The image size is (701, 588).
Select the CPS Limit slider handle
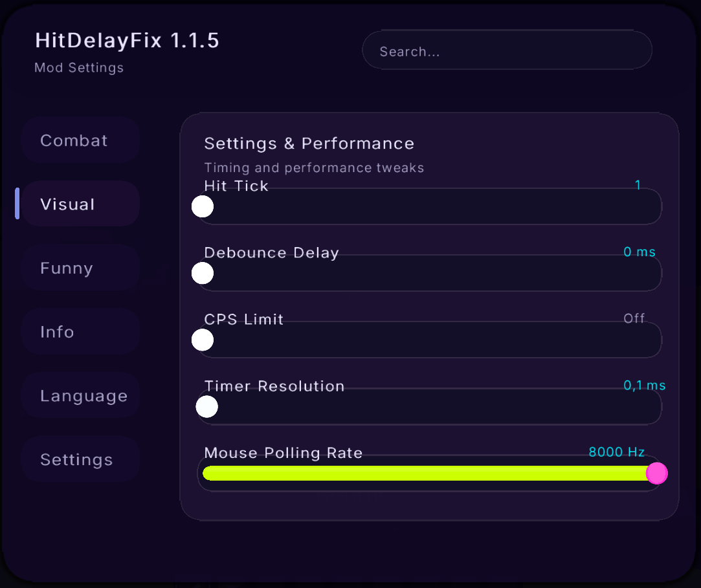[x=203, y=340]
